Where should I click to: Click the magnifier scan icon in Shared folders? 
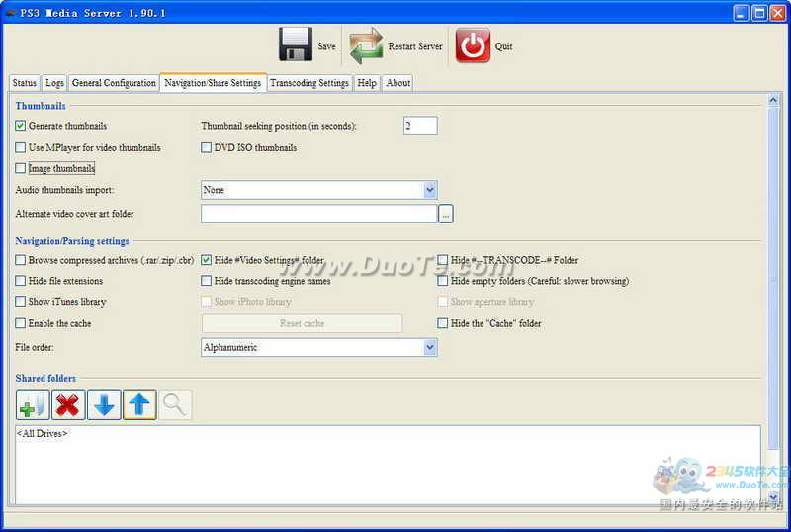tap(175, 404)
